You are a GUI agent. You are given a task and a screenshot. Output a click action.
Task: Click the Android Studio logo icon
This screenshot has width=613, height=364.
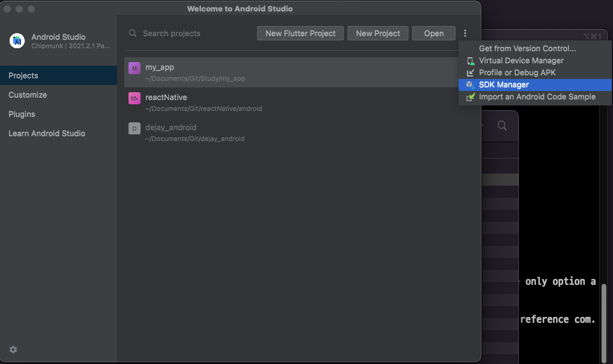pos(17,40)
